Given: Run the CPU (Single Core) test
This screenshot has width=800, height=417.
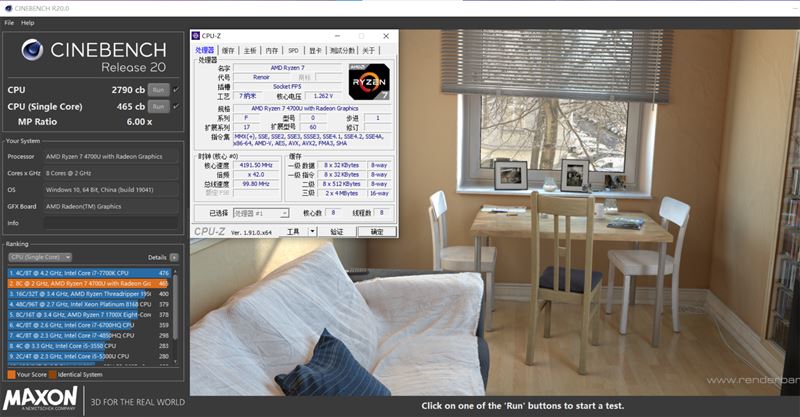Looking at the screenshot, I should [x=158, y=107].
